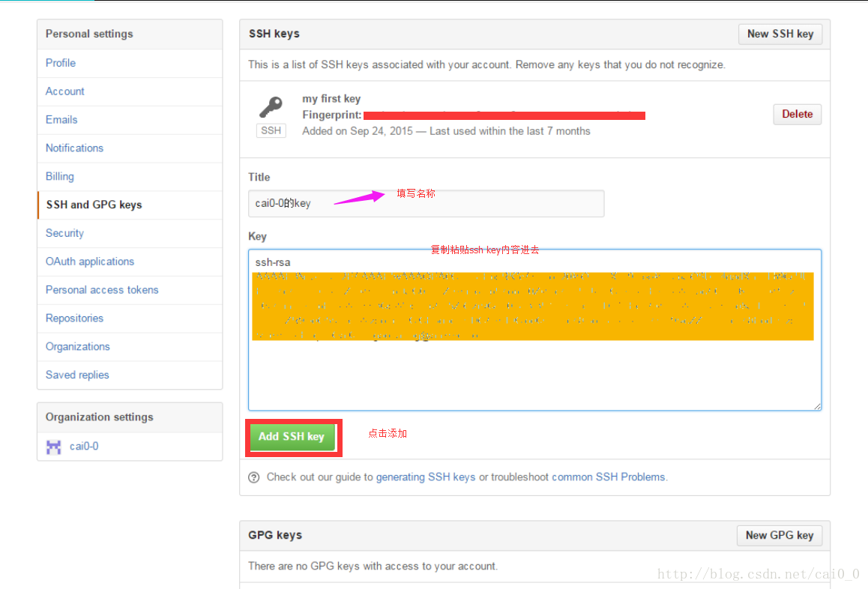Open the Profile settings page
The height and width of the screenshot is (589, 868).
point(60,63)
